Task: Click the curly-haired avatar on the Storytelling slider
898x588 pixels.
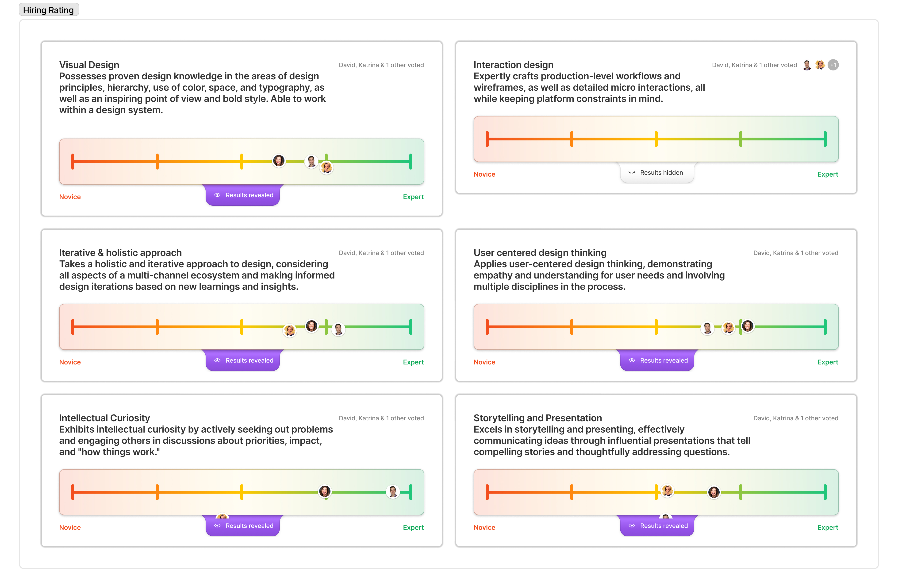Action: pos(668,491)
